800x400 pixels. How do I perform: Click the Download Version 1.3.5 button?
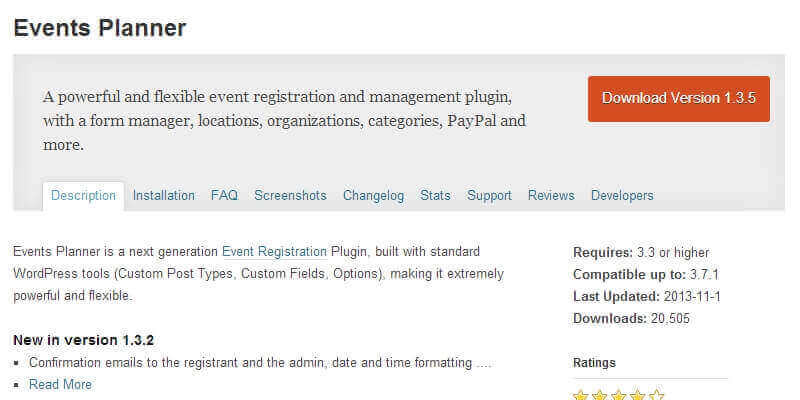click(x=679, y=98)
